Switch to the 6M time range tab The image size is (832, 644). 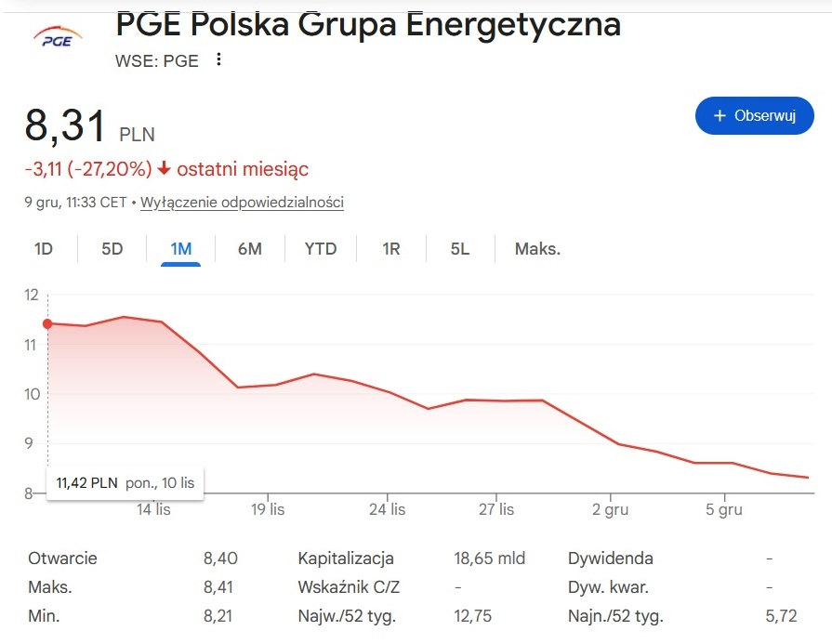(x=249, y=249)
